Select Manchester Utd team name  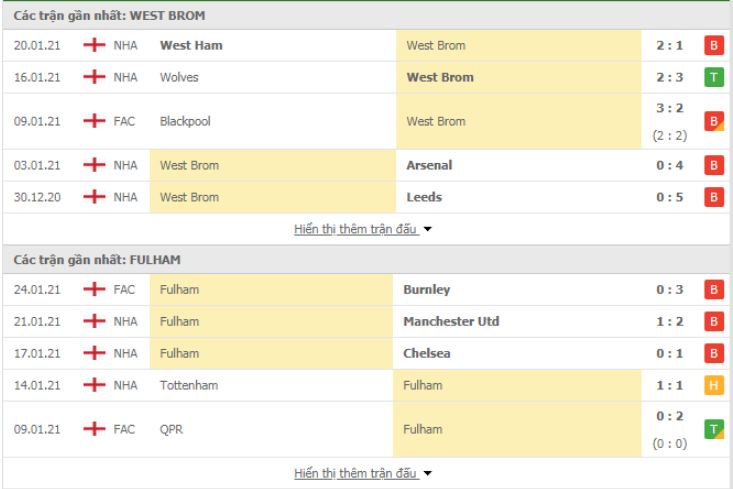pyautogui.click(x=451, y=321)
